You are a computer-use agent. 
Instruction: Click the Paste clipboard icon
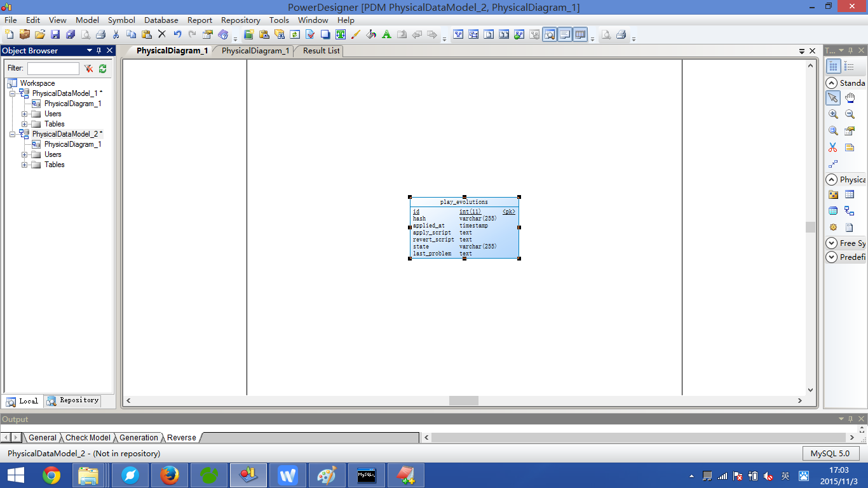pos(146,34)
